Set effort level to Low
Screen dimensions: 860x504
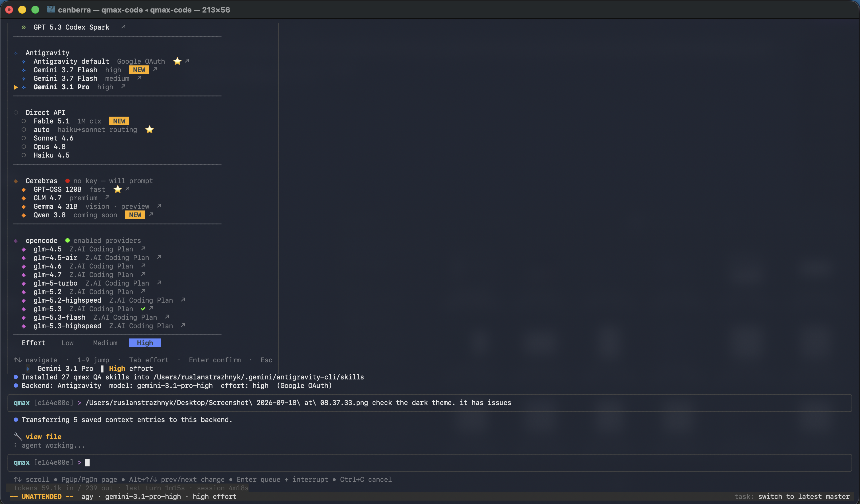68,343
